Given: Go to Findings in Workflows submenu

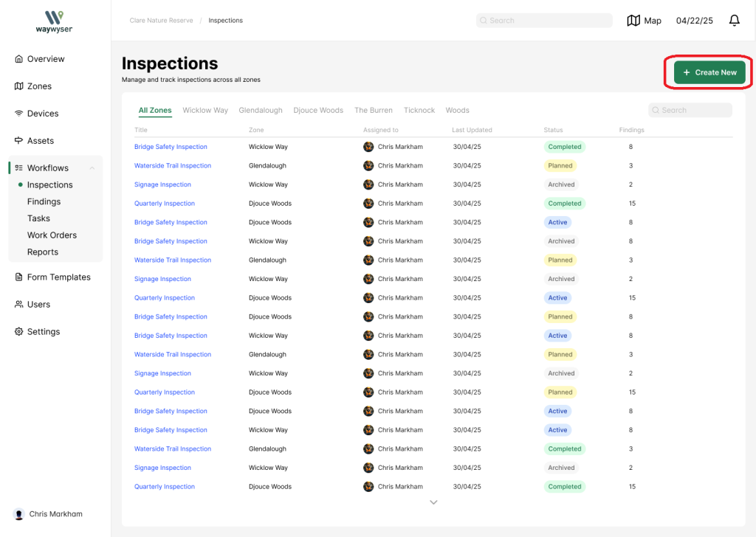Looking at the screenshot, I should (44, 201).
